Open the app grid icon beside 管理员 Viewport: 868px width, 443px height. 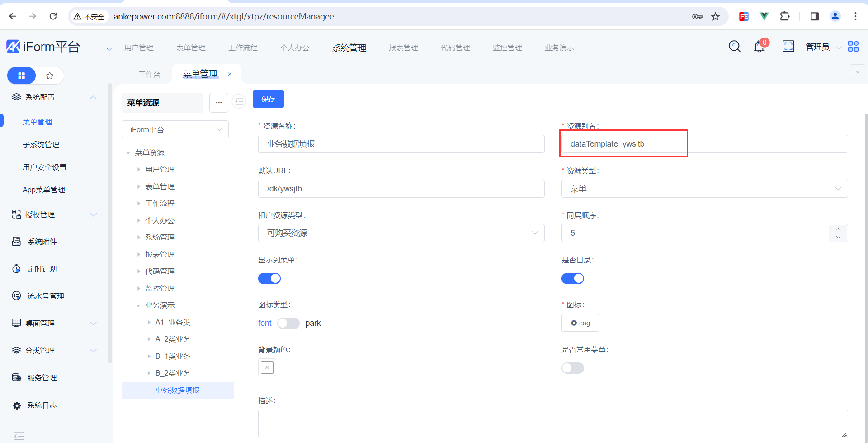pyautogui.click(x=853, y=47)
